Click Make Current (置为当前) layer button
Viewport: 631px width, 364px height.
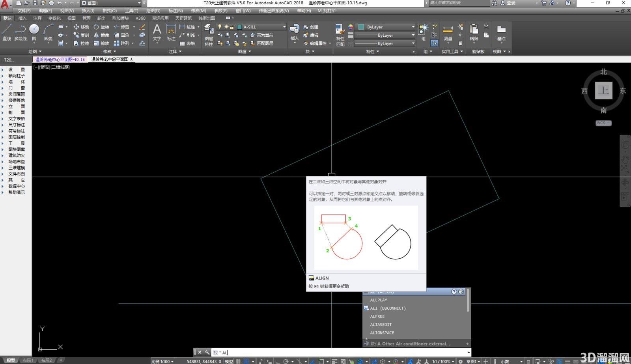(x=261, y=35)
